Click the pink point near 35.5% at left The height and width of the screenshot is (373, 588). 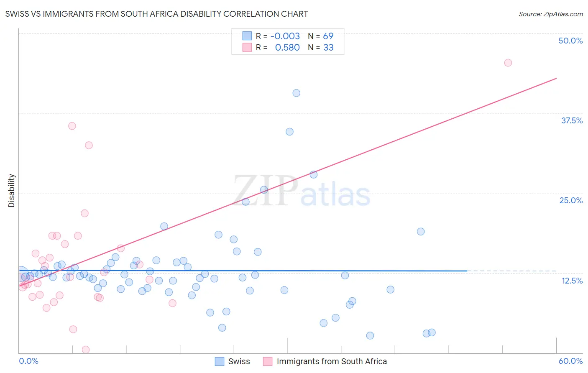coord(72,126)
